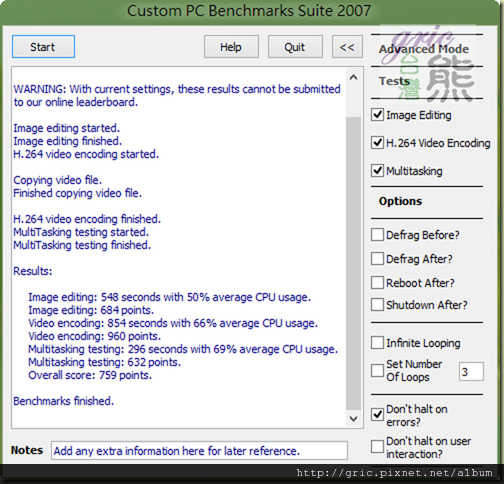Click the Quit button
This screenshot has height=484, width=504.
tap(295, 47)
